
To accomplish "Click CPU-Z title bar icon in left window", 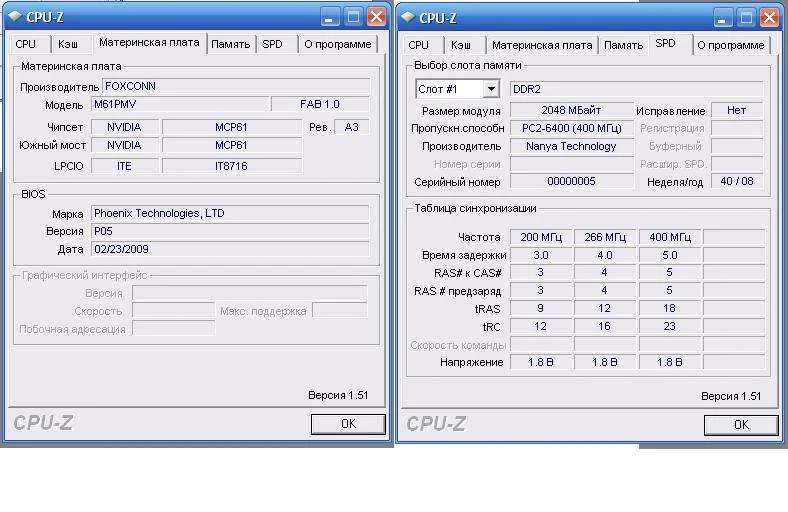I will [x=16, y=17].
